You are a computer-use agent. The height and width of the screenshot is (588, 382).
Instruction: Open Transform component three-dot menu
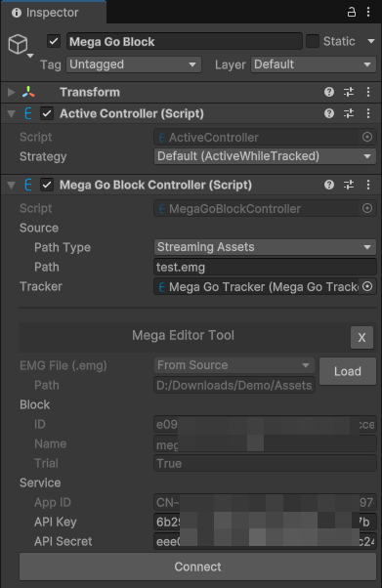coord(368,92)
